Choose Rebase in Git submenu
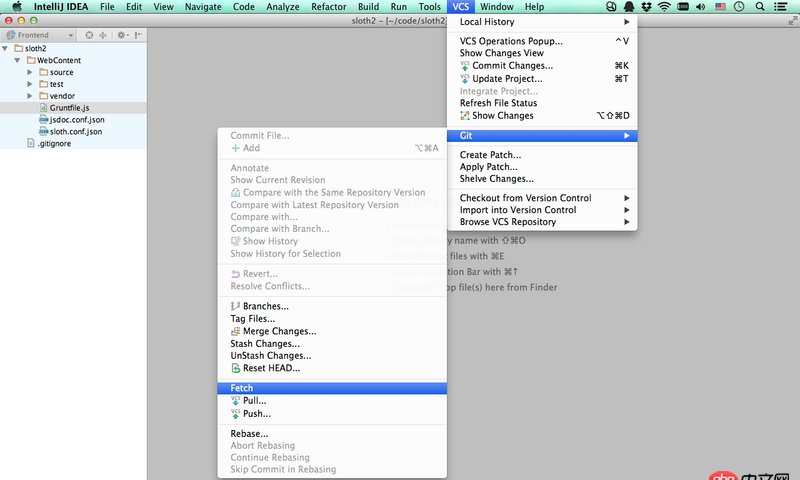 (x=332, y=434)
